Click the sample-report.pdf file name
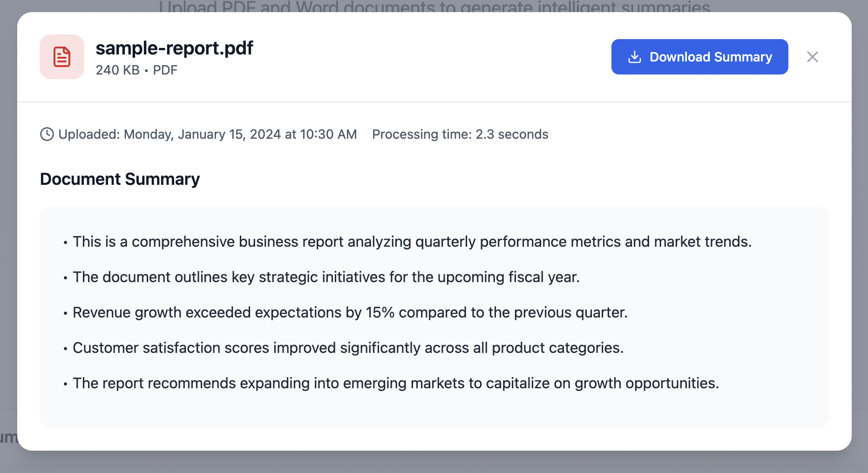 (174, 48)
